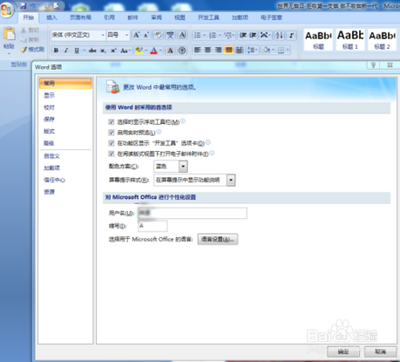Toggle 启用实时预览 checkbox
This screenshot has width=400, height=362.
pyautogui.click(x=111, y=133)
